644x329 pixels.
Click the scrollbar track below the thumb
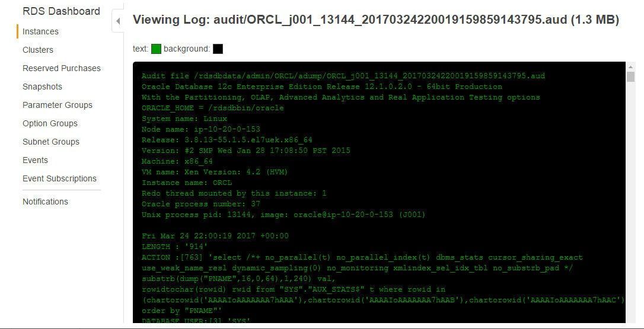pyautogui.click(x=630, y=202)
